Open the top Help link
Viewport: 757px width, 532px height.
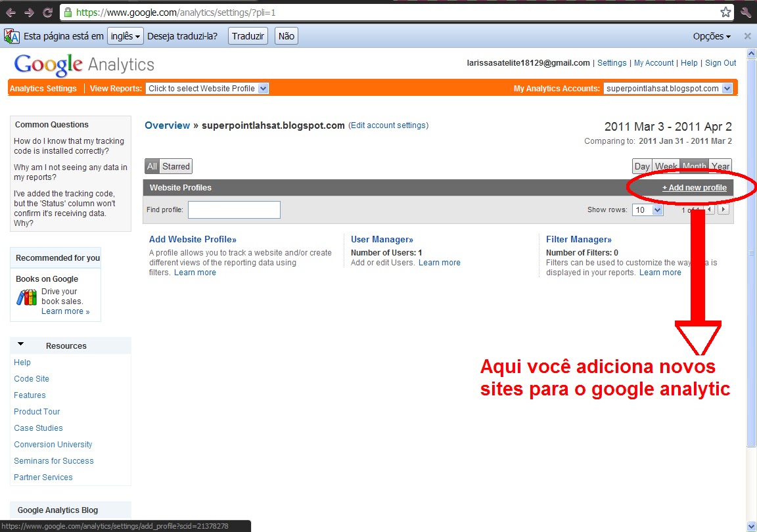point(689,63)
